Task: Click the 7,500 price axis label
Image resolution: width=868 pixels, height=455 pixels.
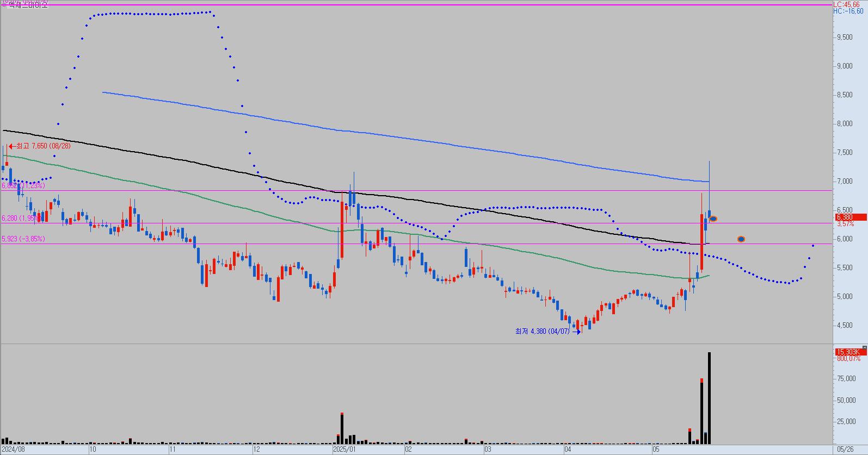Action: coord(845,153)
